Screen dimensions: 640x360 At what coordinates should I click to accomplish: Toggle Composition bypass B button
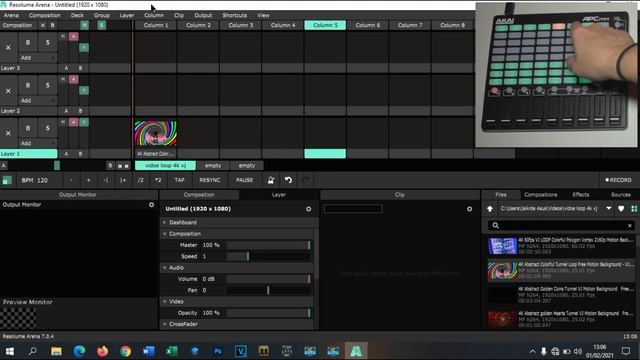pyautogui.click(x=53, y=25)
